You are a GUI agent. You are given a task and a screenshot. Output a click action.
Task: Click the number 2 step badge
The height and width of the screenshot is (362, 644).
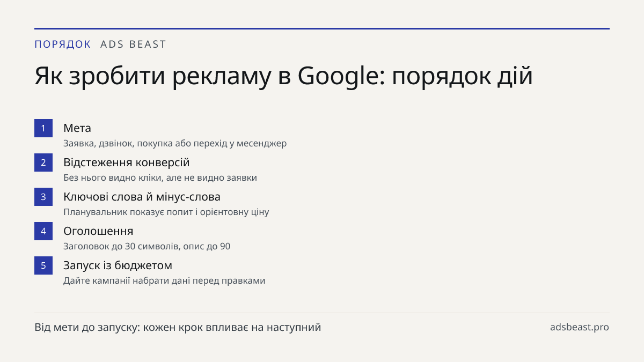(43, 162)
